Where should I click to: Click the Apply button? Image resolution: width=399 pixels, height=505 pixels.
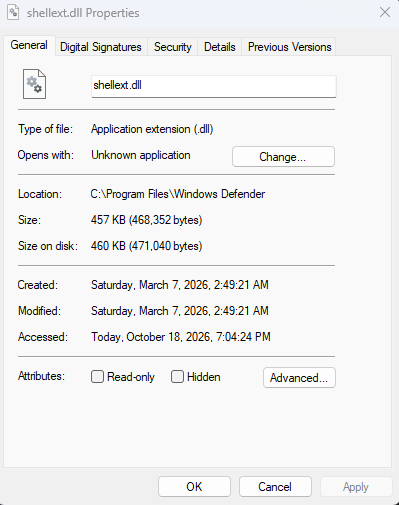tap(356, 487)
